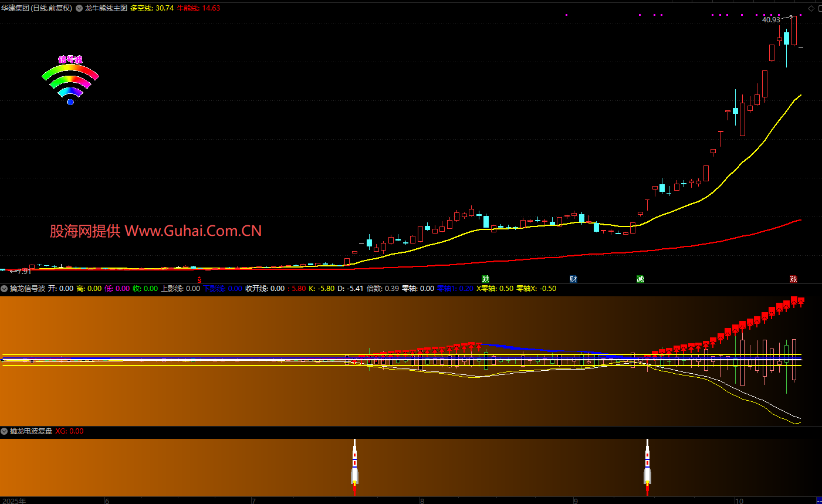Click the 财 event marker icon
Image resolution: width=822 pixels, height=504 pixels.
573,279
